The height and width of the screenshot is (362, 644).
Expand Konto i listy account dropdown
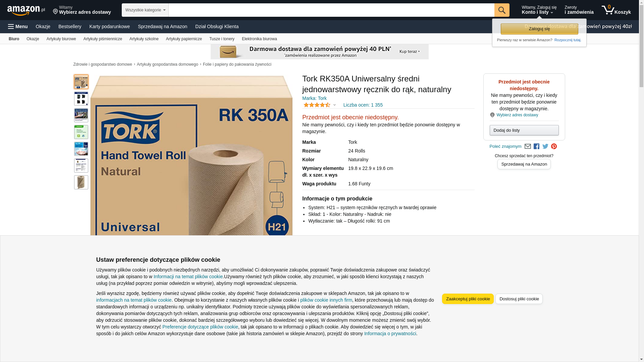click(x=539, y=10)
